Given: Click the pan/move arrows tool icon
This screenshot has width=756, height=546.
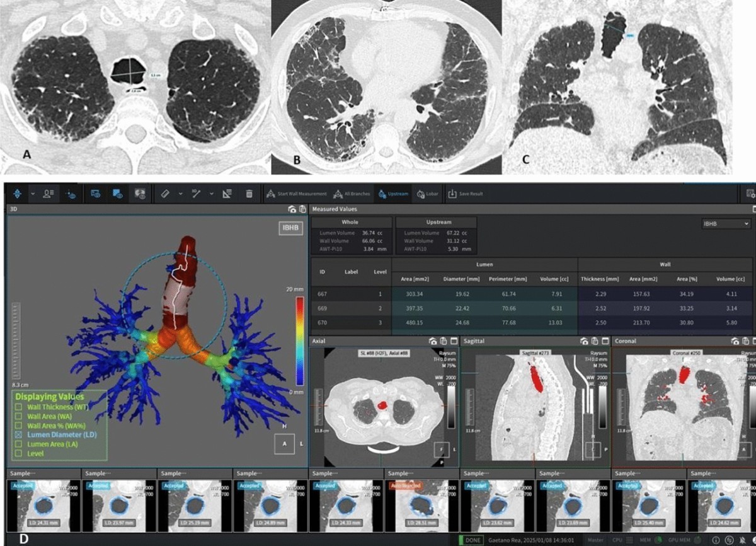Looking at the screenshot, I should [x=16, y=194].
